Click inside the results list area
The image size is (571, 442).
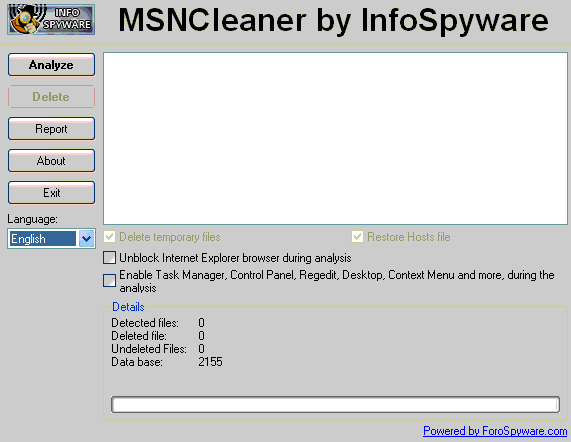(335, 138)
